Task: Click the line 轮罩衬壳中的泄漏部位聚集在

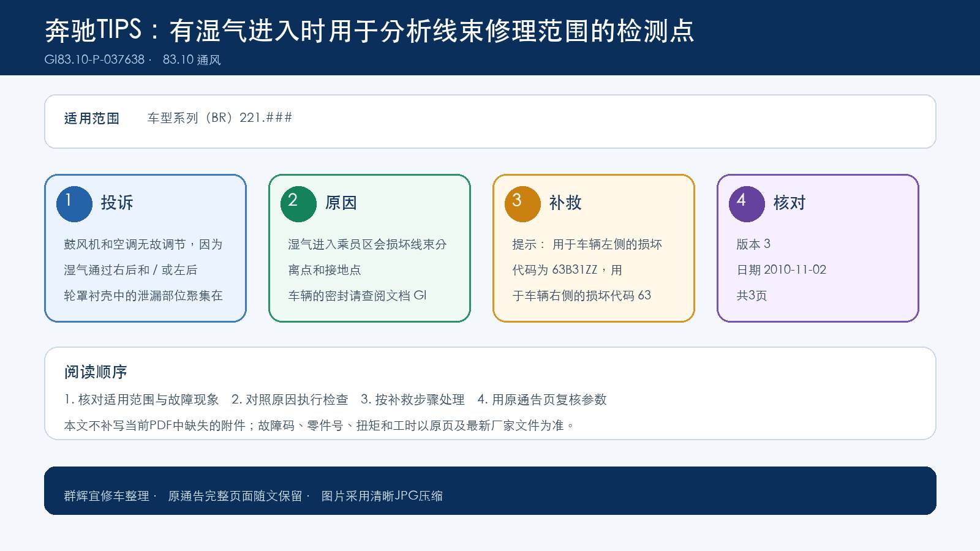Action: pyautogui.click(x=143, y=296)
